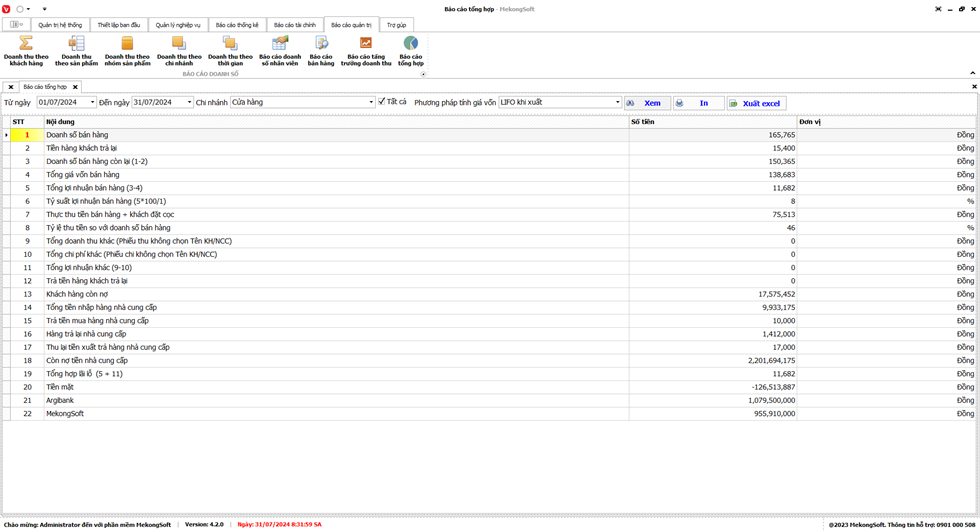Click the row indicator arrow on row 1
Image resolution: width=980 pixels, height=531 pixels.
point(6,135)
